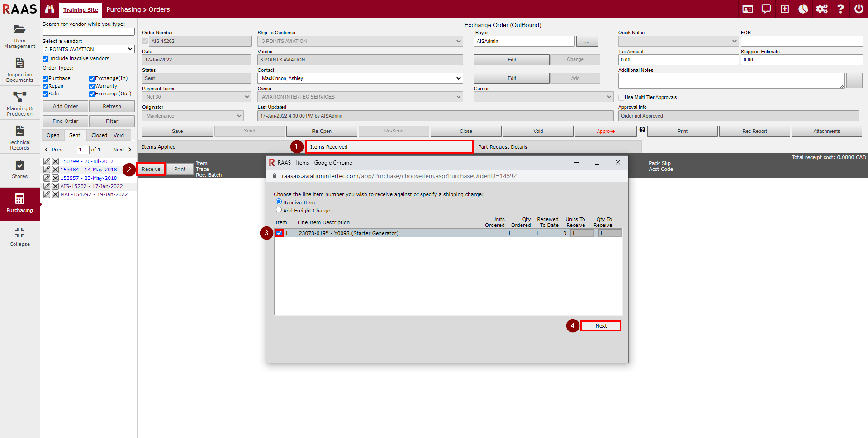Image resolution: width=868 pixels, height=438 pixels.
Task: Open the Inspection Documents module
Action: coord(19,70)
